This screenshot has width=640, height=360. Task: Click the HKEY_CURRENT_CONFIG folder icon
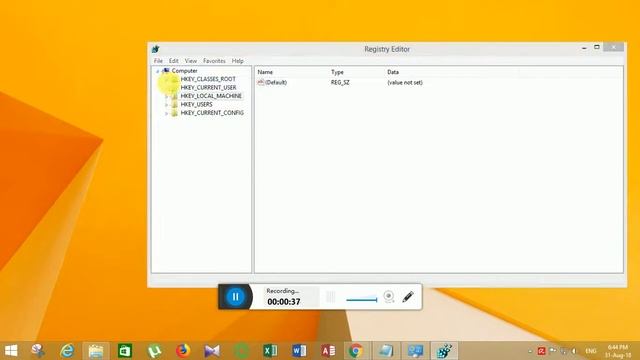pos(175,113)
